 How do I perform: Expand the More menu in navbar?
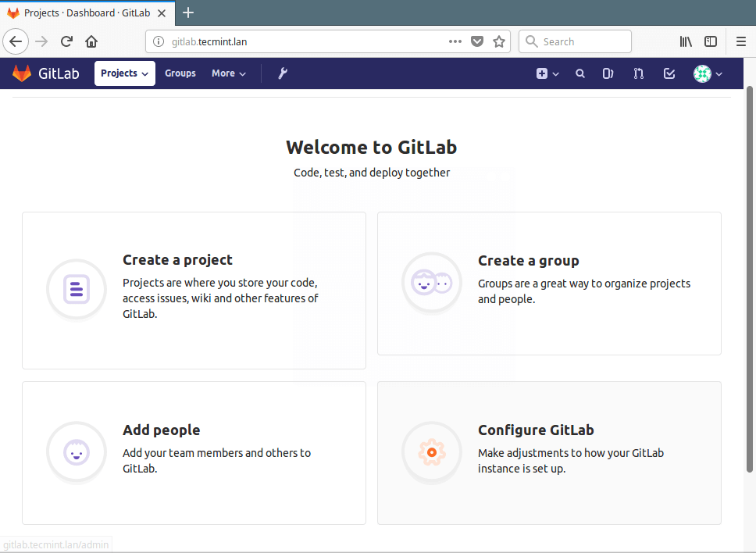click(x=228, y=73)
